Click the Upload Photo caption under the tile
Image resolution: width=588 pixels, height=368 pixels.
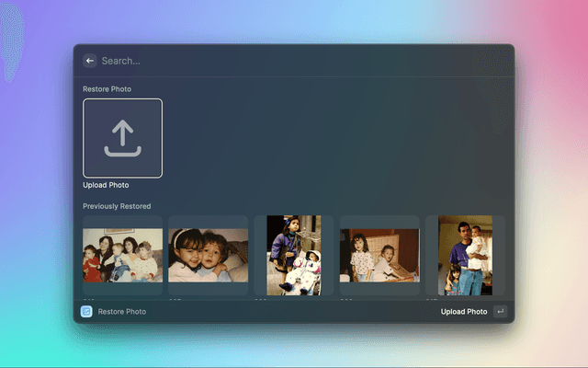click(106, 185)
